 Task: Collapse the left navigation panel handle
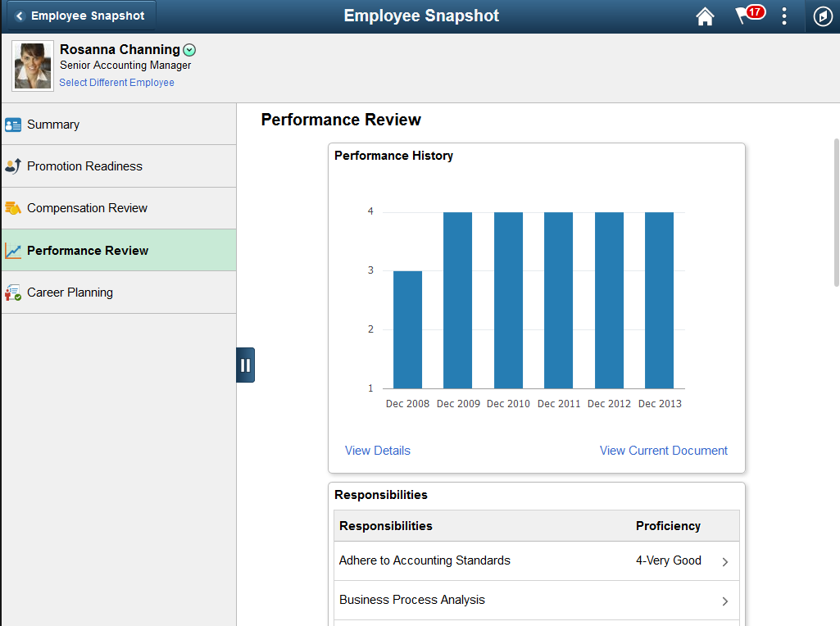[x=245, y=365]
